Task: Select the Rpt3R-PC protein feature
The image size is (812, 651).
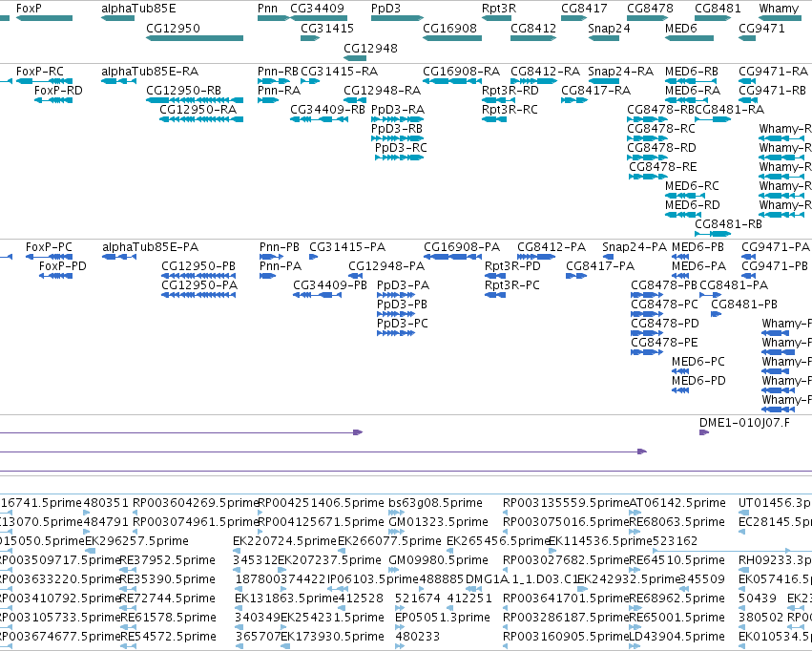Action: click(495, 295)
